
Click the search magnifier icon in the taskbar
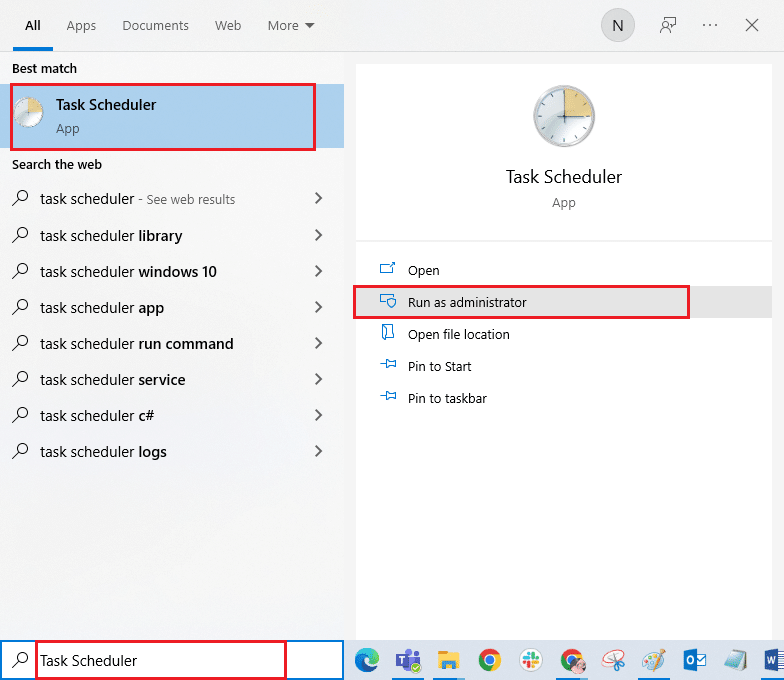[x=20, y=660]
